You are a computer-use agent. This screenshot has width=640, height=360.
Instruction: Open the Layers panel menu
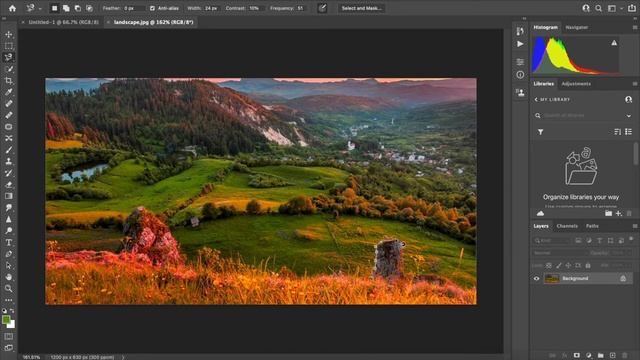[x=635, y=226]
